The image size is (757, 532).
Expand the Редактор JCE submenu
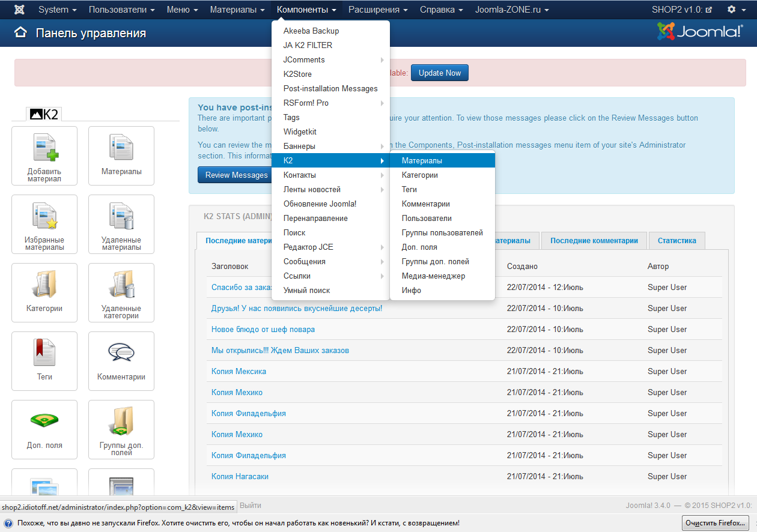tap(330, 247)
